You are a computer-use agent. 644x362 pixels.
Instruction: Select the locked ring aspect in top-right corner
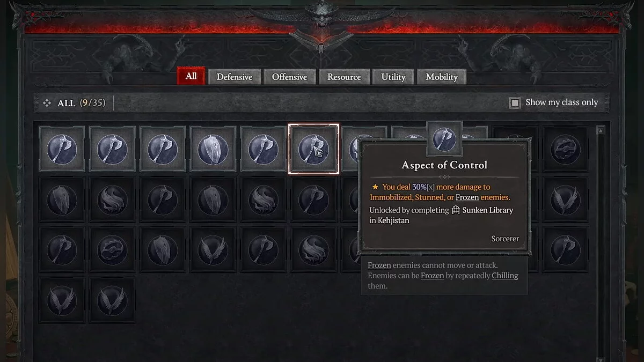click(566, 149)
